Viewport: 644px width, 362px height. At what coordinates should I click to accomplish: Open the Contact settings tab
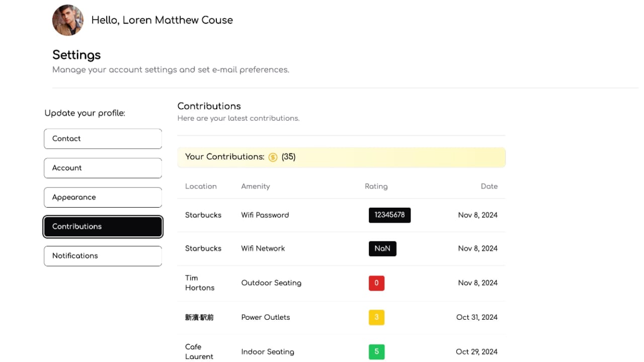pyautogui.click(x=103, y=139)
